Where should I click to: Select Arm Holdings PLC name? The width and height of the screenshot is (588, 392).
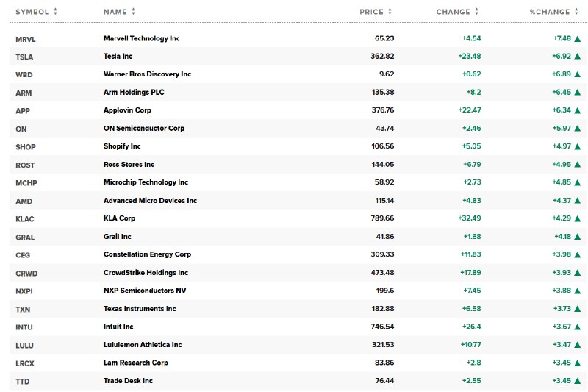[x=134, y=92]
